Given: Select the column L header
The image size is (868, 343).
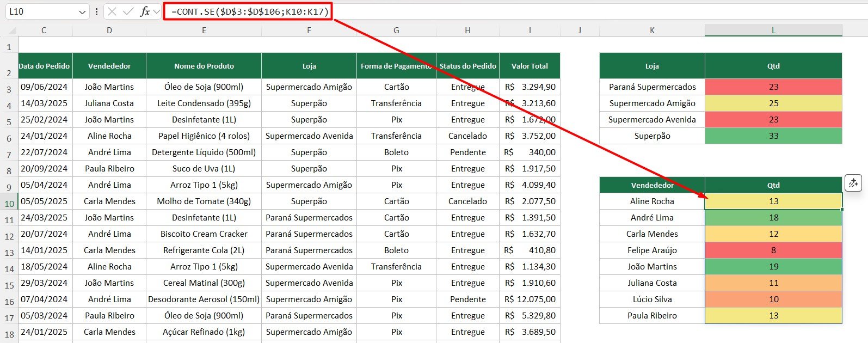Looking at the screenshot, I should 773,30.
